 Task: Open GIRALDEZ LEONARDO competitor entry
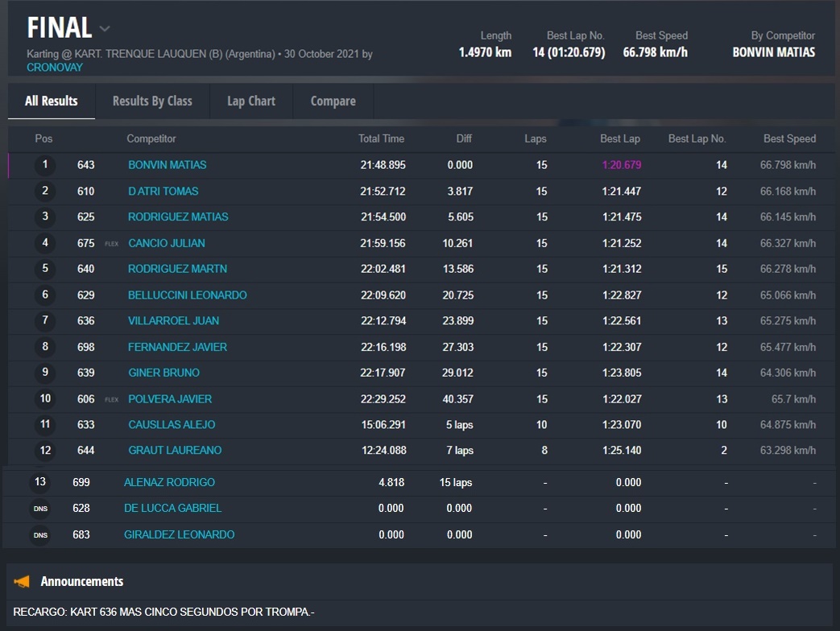(x=179, y=535)
